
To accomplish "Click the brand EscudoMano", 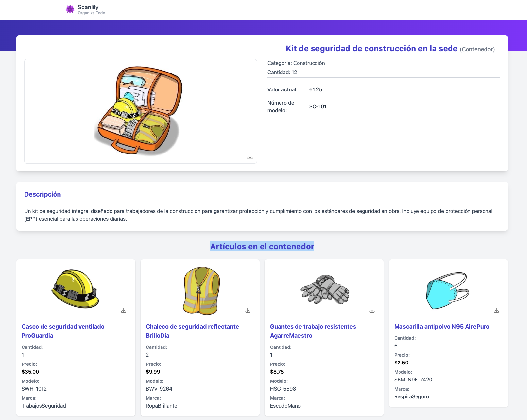I will pos(285,406).
